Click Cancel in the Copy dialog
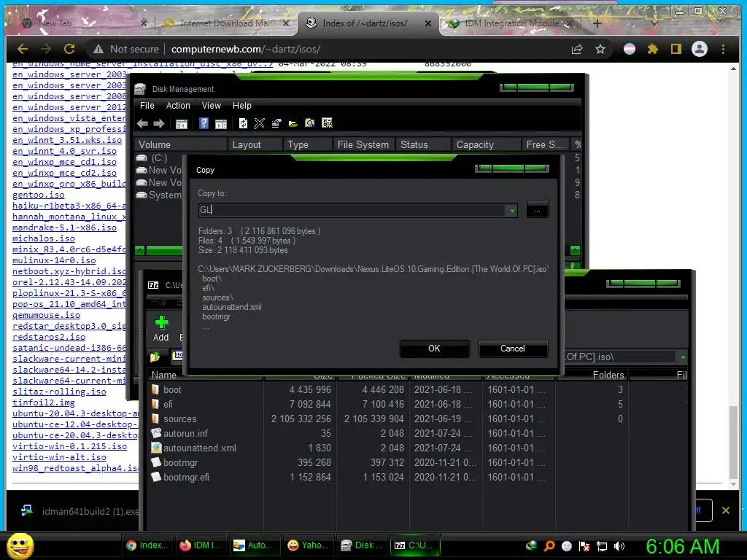747x560 pixels. tap(513, 349)
